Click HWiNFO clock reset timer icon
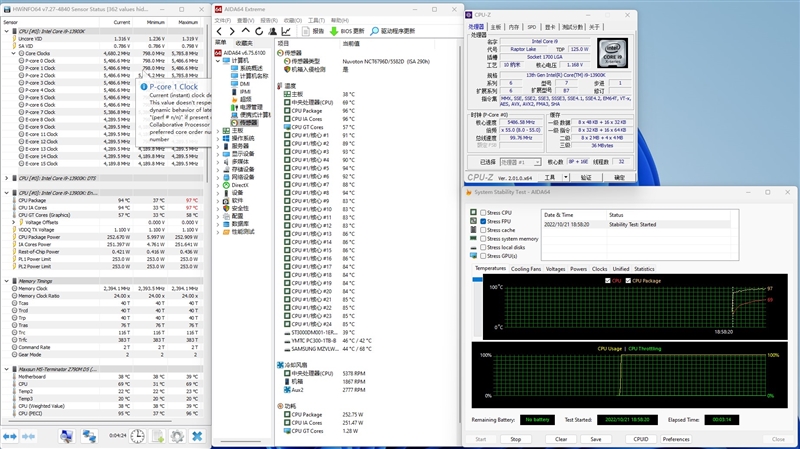Screen dimensions: 800x449 tap(137, 436)
